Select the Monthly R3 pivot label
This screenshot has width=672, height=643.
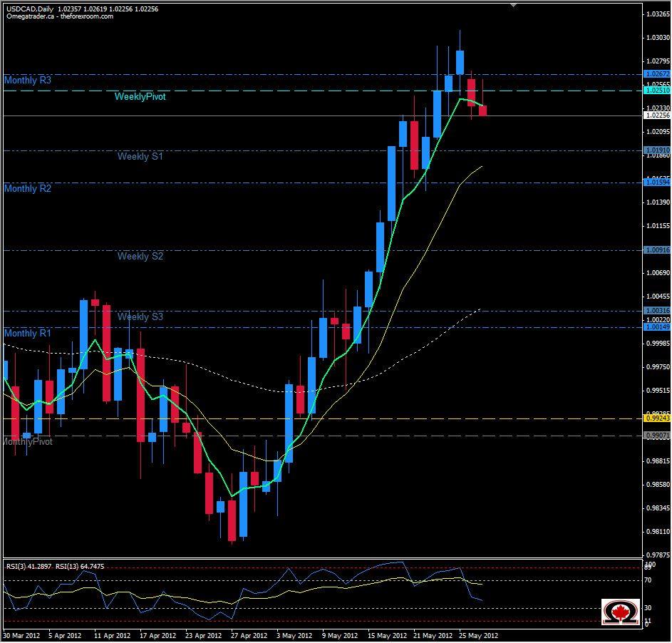26,81
